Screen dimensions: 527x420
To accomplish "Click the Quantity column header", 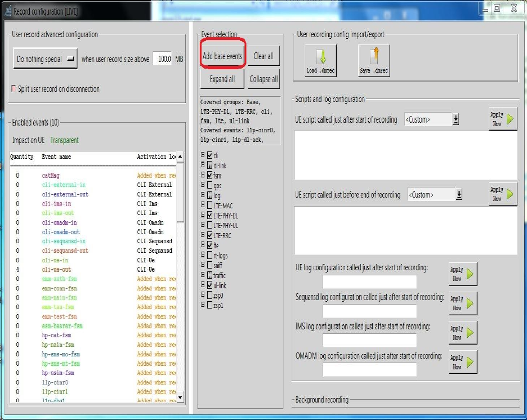I will [22, 157].
